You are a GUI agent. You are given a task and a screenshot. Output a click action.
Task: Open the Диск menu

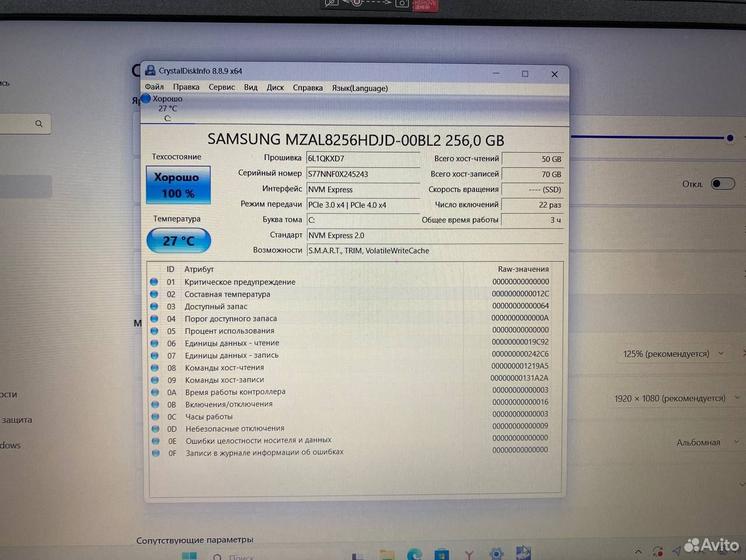point(275,88)
